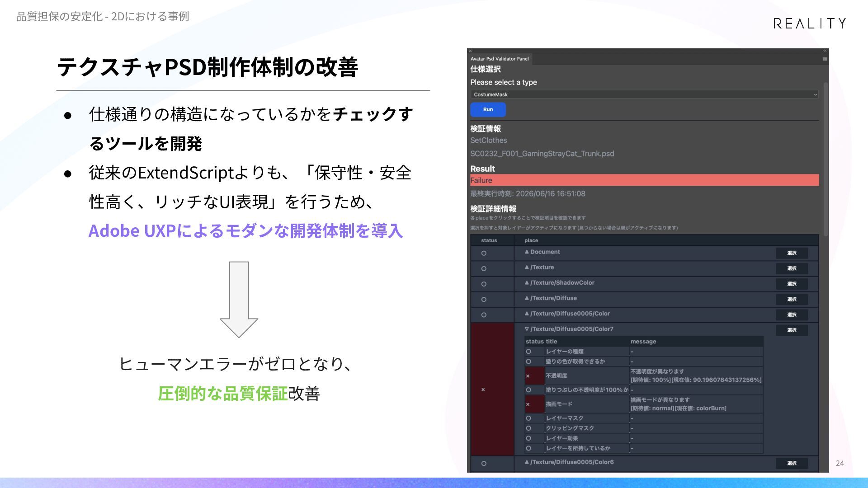The image size is (868, 488).
Task: Click the slide page number 24
Action: [840, 463]
